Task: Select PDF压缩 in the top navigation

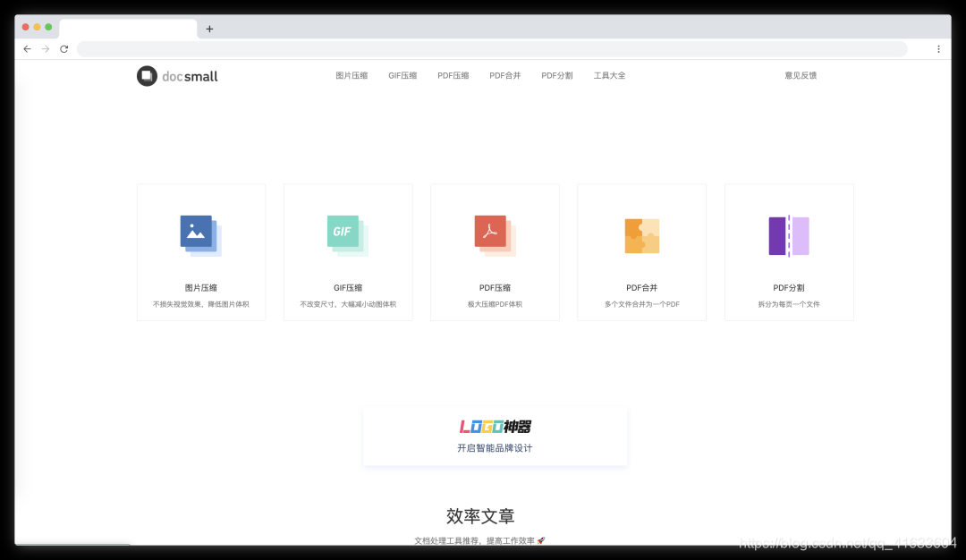Action: tap(453, 75)
